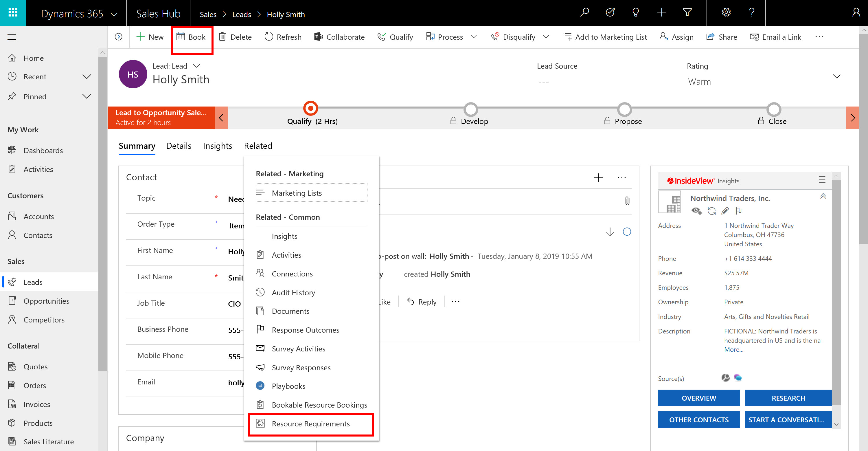Image resolution: width=868 pixels, height=451 pixels.
Task: Click the Develop stage circle
Action: click(x=471, y=109)
